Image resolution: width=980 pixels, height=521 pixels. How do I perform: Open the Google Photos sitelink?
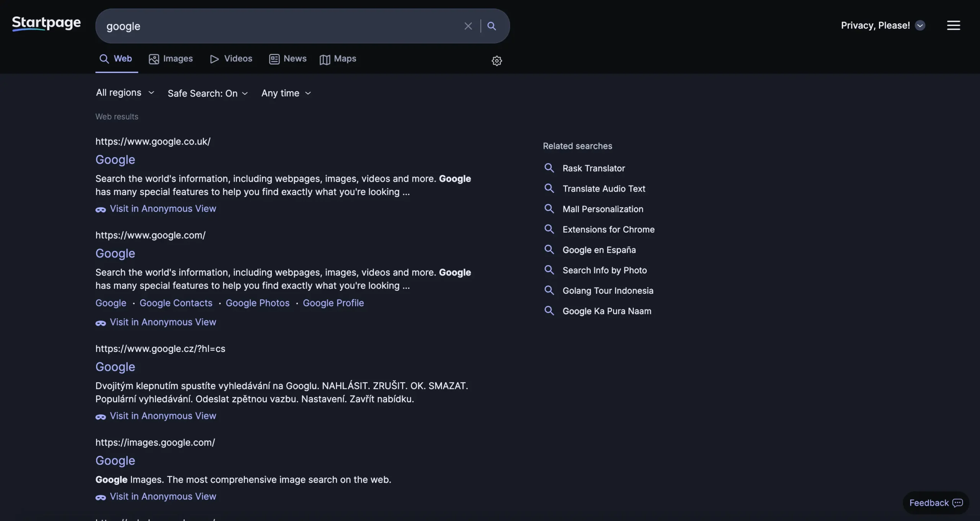[258, 303]
